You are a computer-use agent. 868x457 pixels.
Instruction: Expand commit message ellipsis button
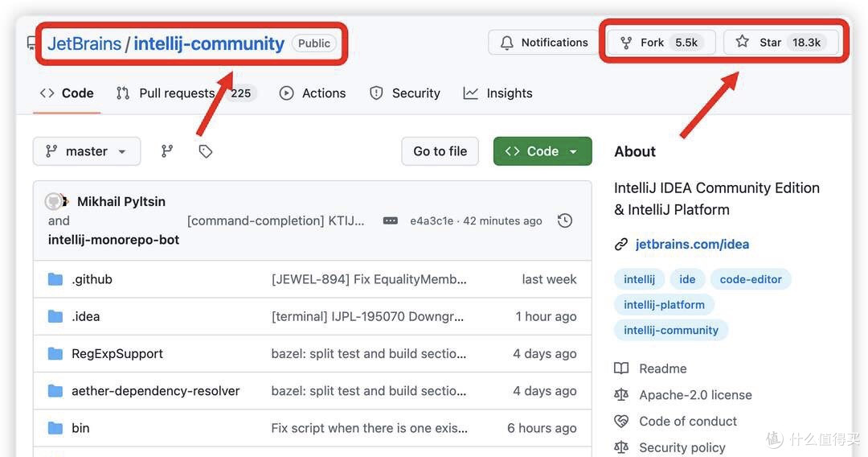point(391,220)
